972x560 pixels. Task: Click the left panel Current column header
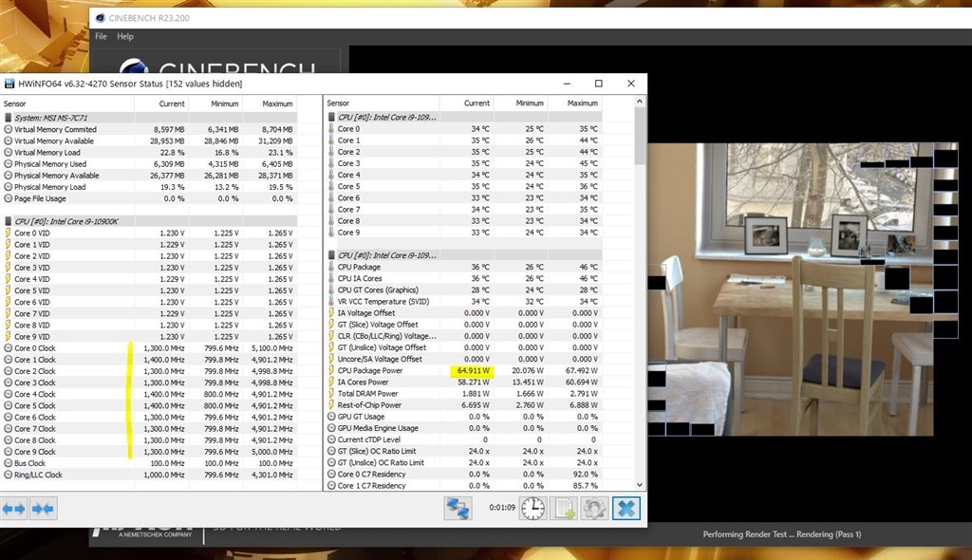[172, 103]
